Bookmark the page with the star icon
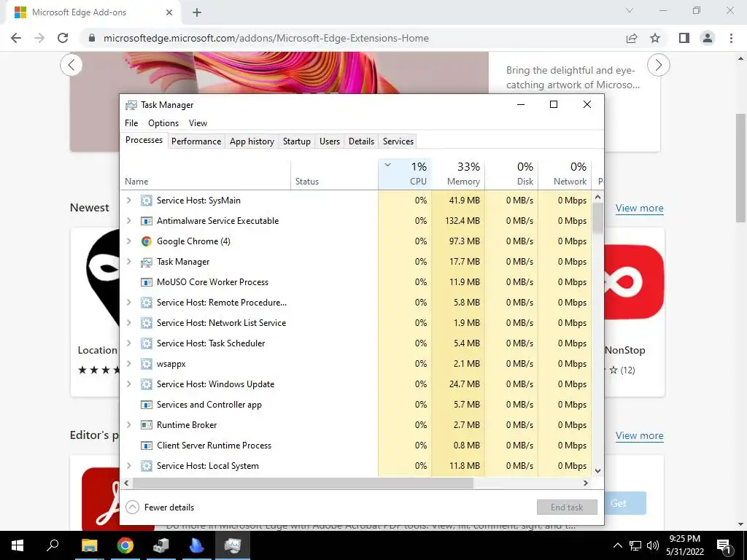 tap(655, 38)
